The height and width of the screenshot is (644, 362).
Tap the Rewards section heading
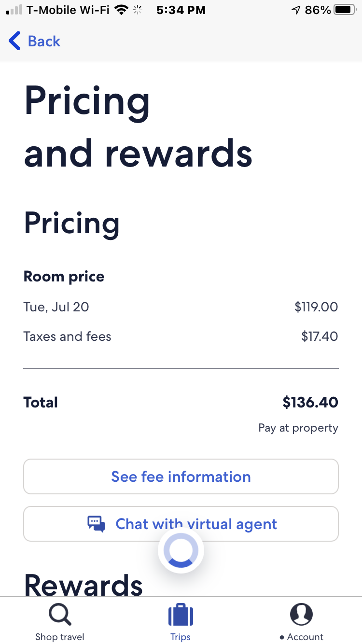click(x=83, y=584)
